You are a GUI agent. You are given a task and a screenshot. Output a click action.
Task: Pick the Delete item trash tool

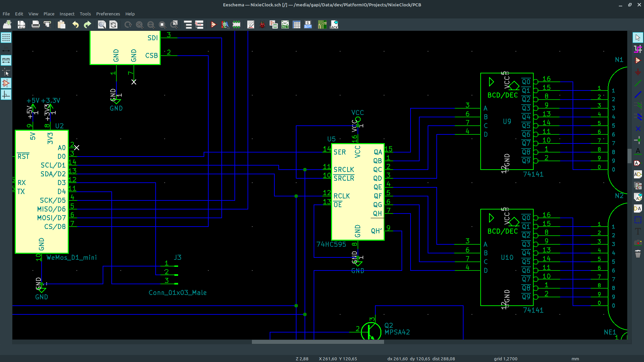[x=638, y=254]
